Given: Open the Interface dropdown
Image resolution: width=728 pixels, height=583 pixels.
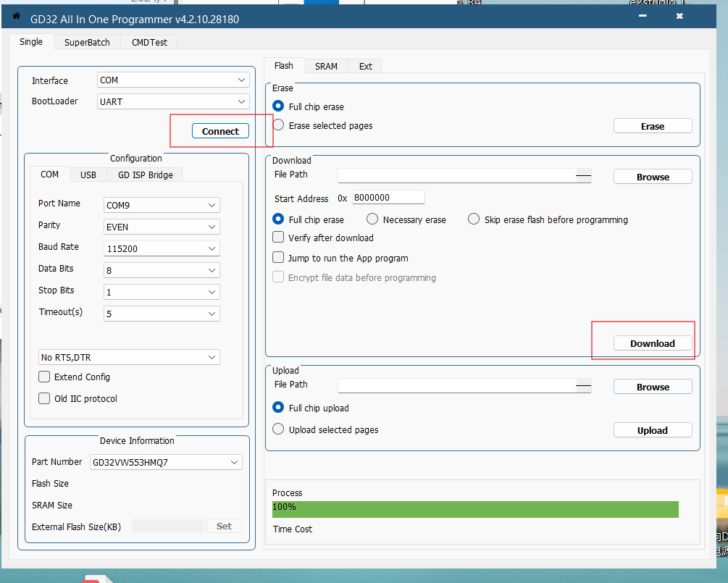Looking at the screenshot, I should point(172,80).
